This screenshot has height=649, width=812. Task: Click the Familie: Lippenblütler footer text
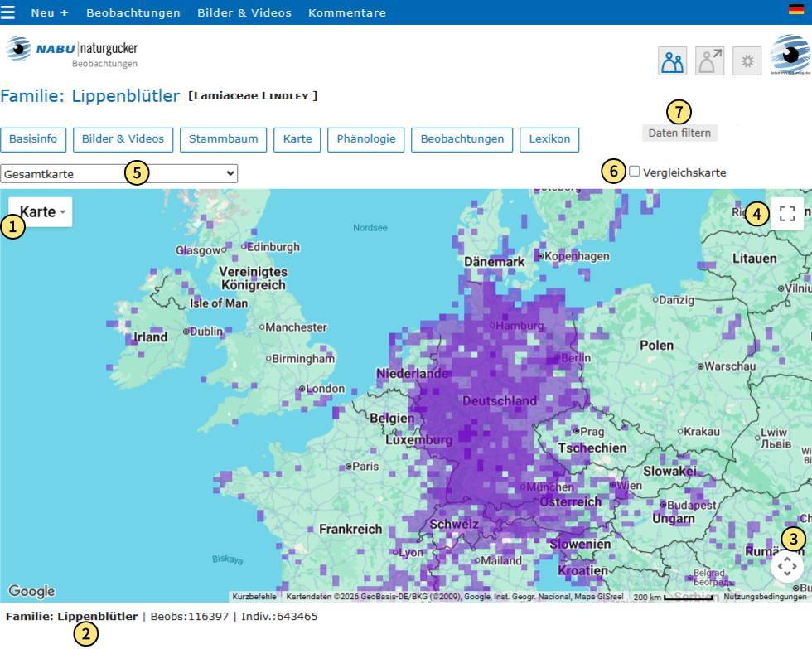click(72, 617)
